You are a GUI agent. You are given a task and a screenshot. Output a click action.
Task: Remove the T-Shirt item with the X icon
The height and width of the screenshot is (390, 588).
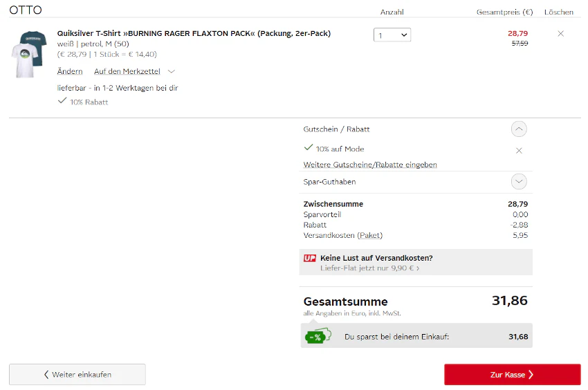pos(560,33)
